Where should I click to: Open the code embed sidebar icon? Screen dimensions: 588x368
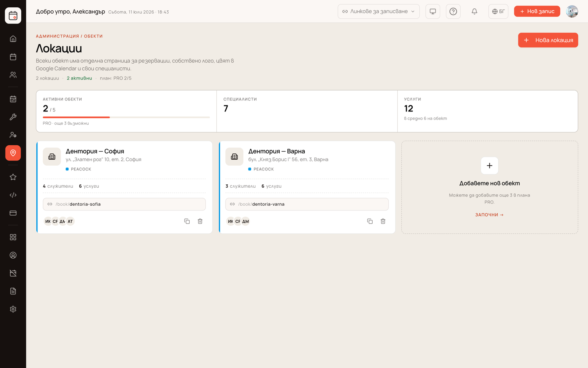tap(13, 195)
